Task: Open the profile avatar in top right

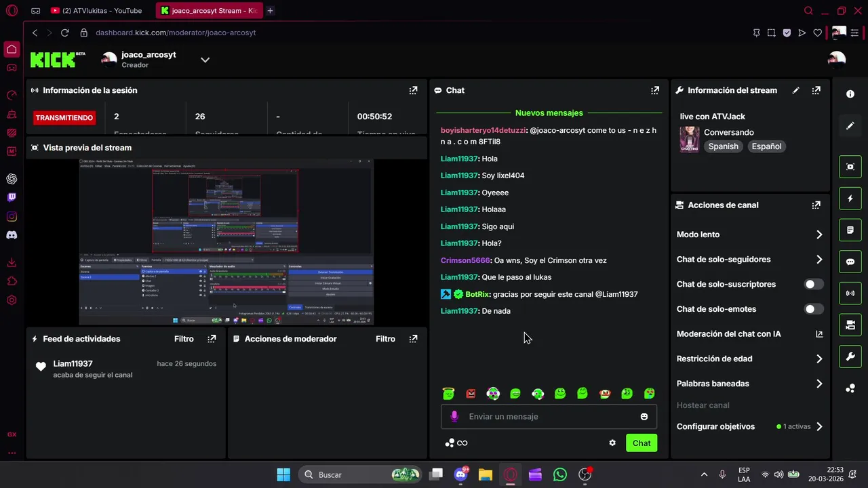Action: (x=837, y=60)
